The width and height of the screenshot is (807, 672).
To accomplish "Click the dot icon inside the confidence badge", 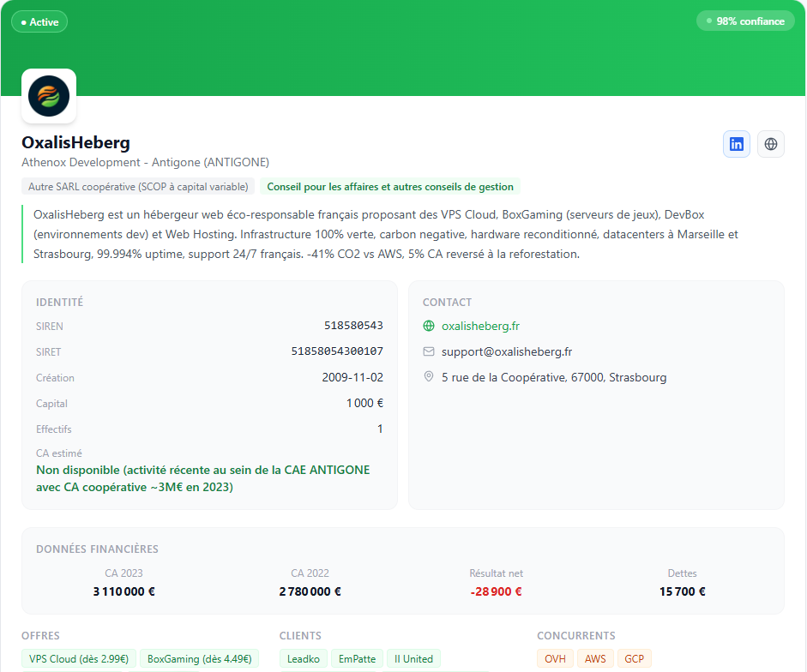I will click(x=711, y=21).
